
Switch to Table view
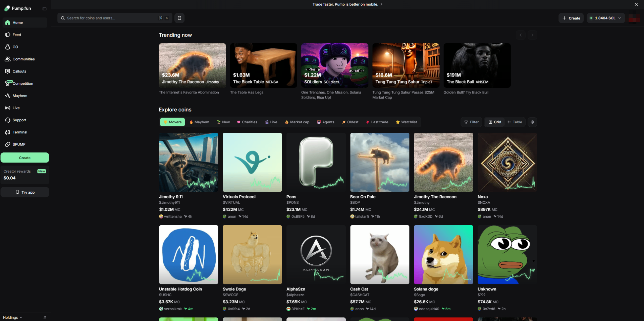(515, 122)
